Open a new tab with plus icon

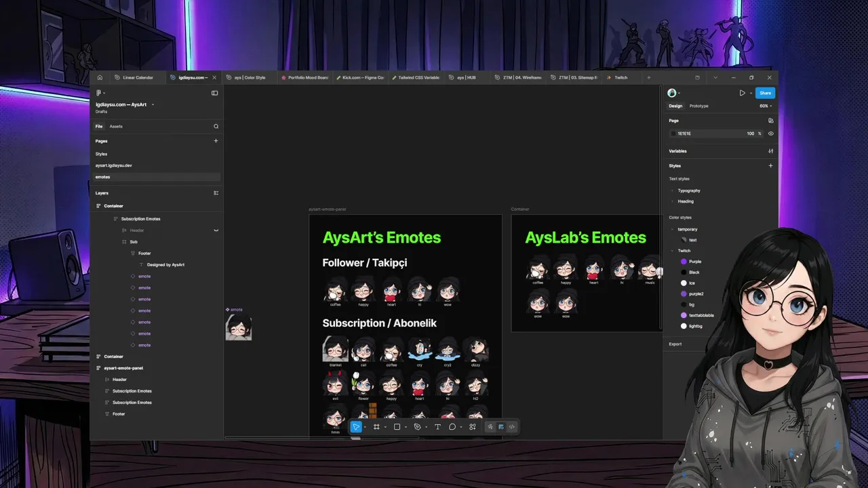point(648,77)
